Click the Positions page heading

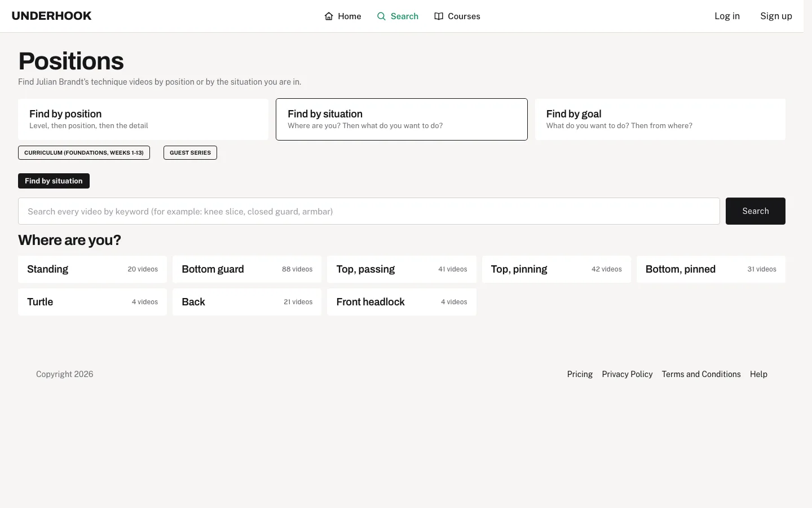tap(71, 61)
